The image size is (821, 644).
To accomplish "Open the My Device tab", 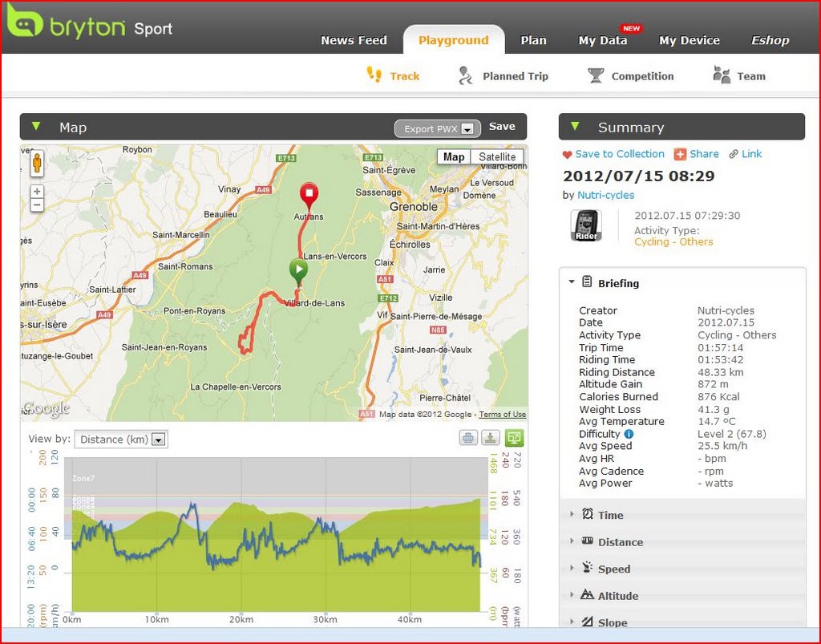I will pos(689,40).
